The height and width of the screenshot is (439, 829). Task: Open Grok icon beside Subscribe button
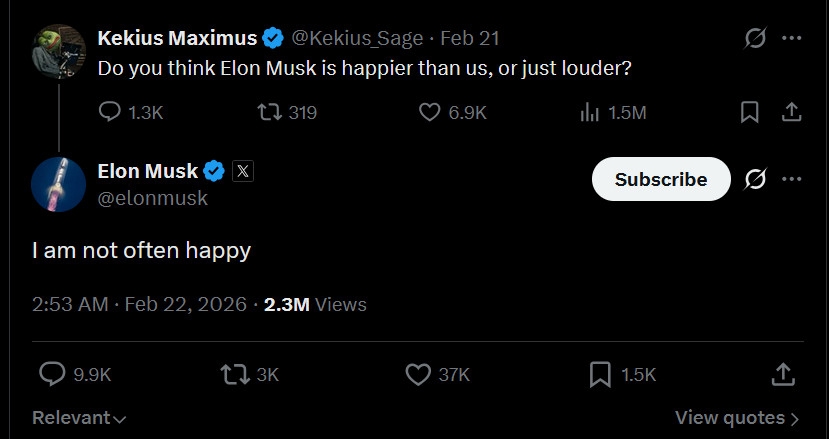pyautogui.click(x=756, y=179)
